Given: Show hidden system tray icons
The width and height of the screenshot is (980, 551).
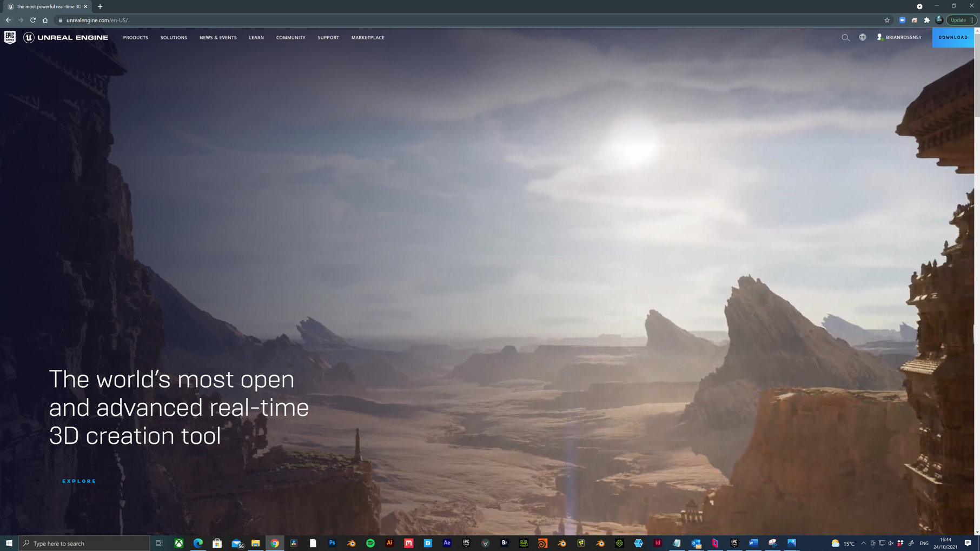Looking at the screenshot, I should coord(864,543).
